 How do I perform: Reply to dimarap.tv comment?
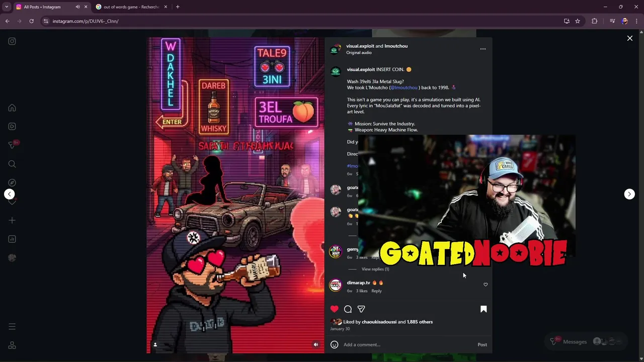coord(376,291)
